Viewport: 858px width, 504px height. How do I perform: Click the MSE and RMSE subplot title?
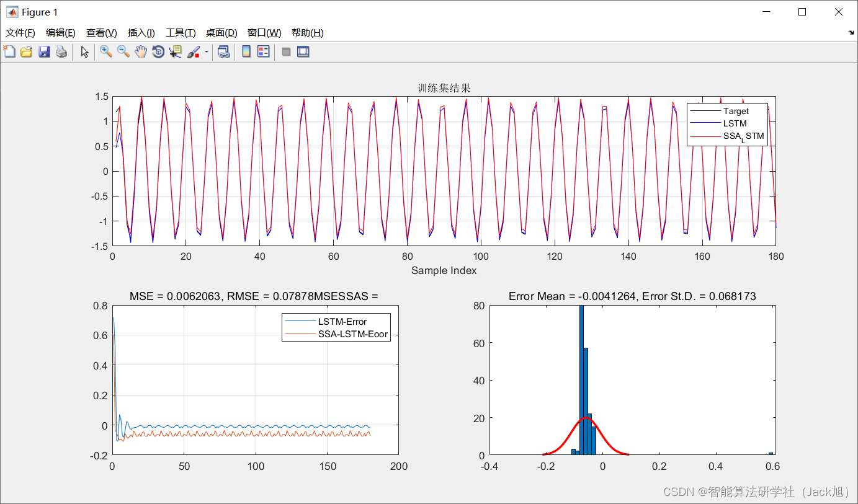pos(253,296)
